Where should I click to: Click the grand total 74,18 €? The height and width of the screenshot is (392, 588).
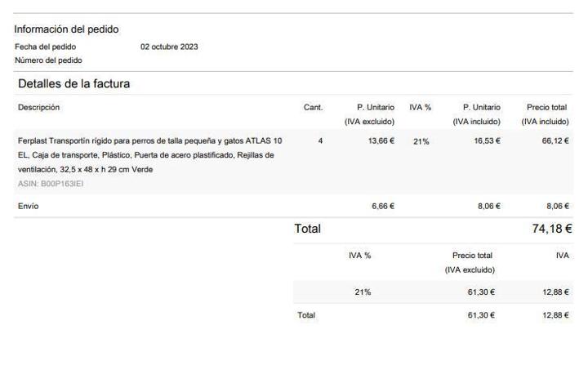551,229
